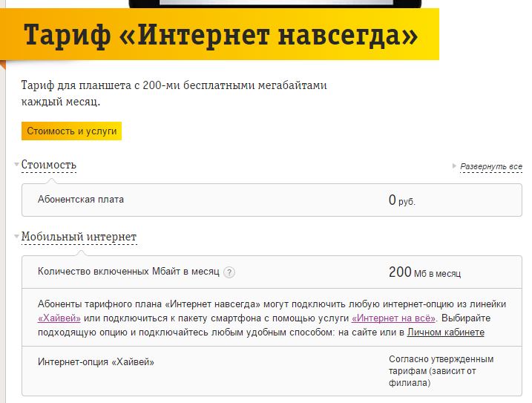Select «Количество включенных Мбайт в месяц» label
Image resolution: width=532 pixels, height=403 pixels.
tap(128, 272)
